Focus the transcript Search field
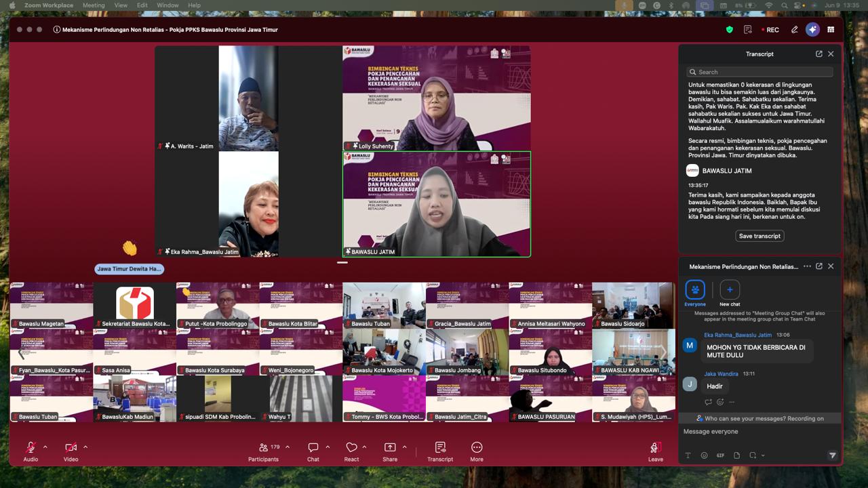This screenshot has height=488, width=868. pos(759,72)
